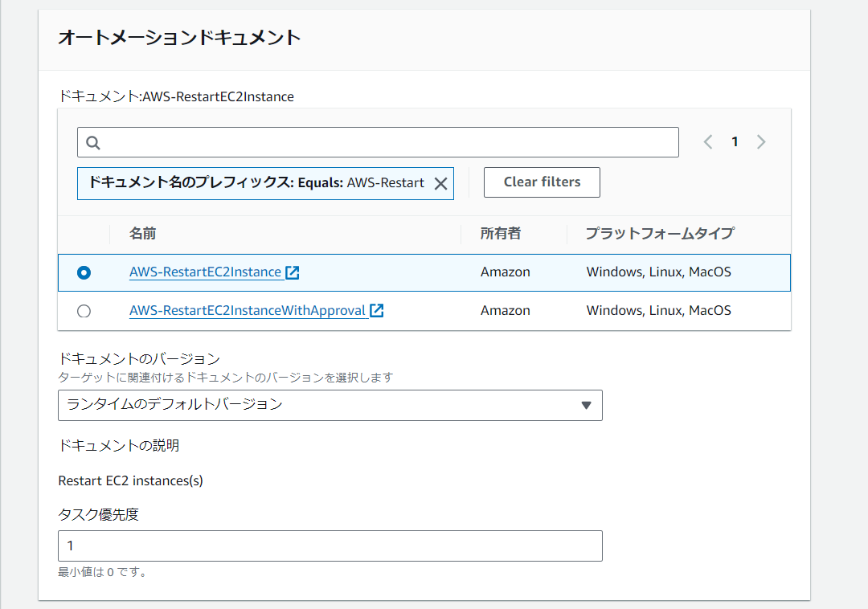
Task: Click the task priority input field
Action: [x=330, y=546]
